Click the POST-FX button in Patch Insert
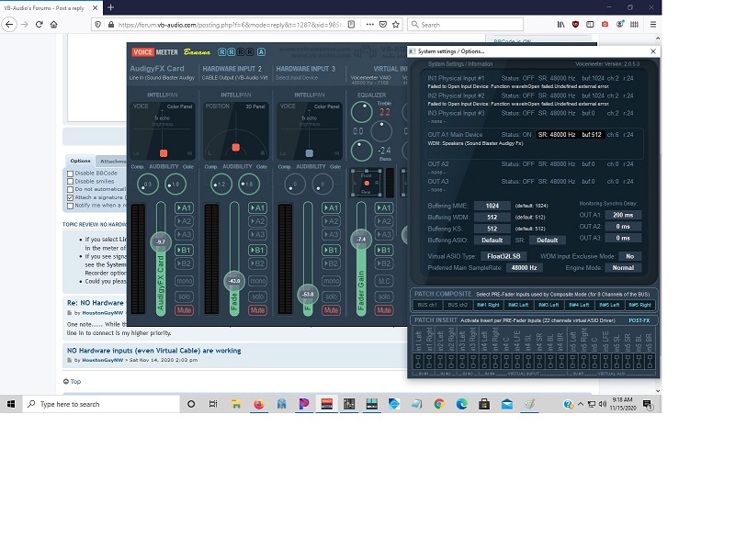Viewport: 747px width, 560px height. click(x=639, y=320)
